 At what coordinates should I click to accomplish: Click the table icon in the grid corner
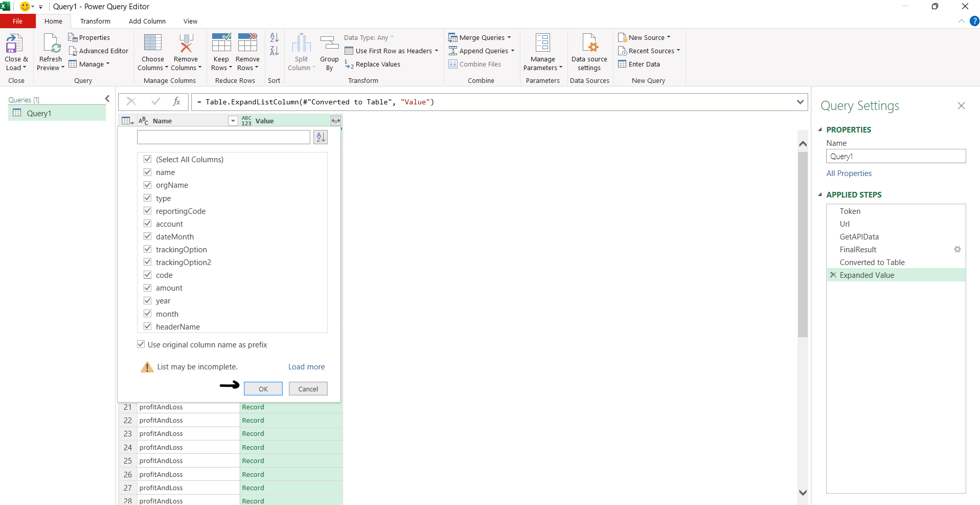coord(127,121)
